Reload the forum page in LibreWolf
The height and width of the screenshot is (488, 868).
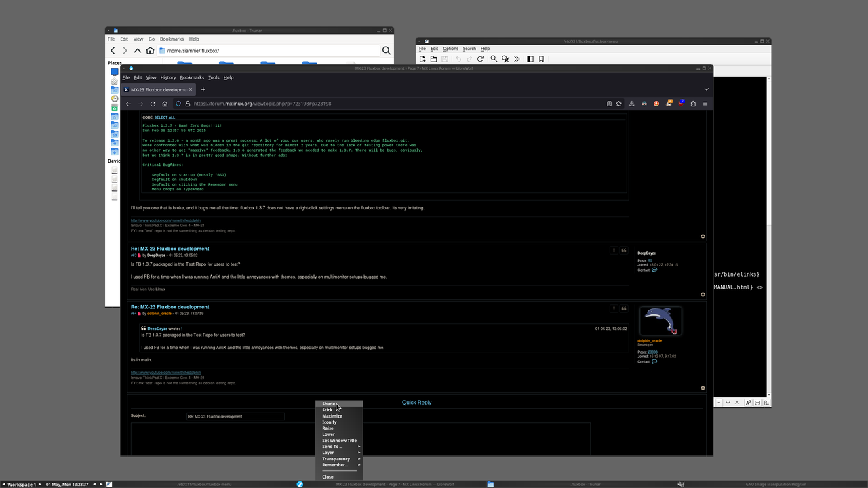coord(153,104)
